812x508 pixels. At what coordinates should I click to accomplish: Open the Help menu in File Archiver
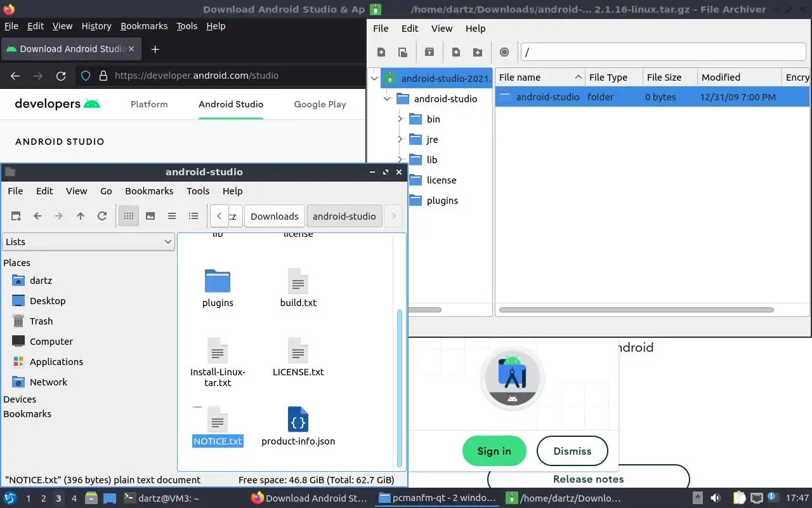(x=475, y=28)
